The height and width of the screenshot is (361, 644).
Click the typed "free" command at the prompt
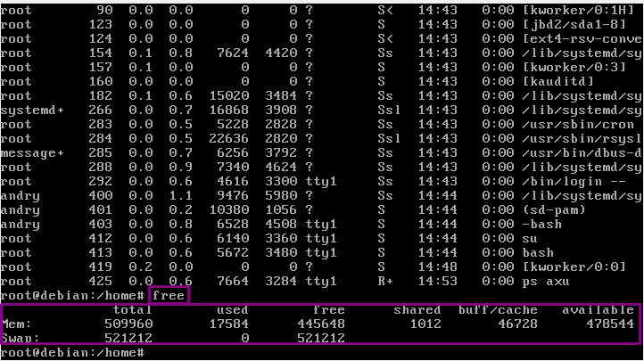169,295
